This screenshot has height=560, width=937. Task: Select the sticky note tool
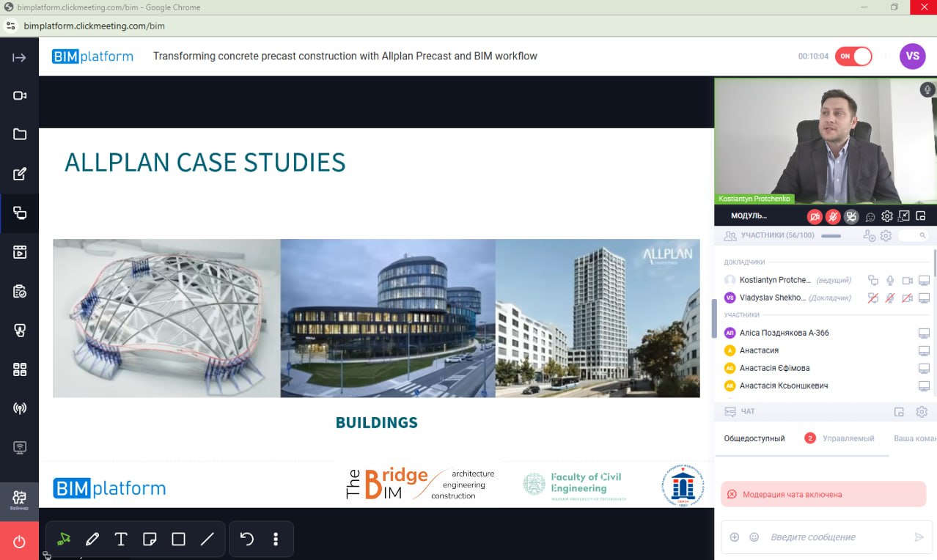click(x=150, y=539)
